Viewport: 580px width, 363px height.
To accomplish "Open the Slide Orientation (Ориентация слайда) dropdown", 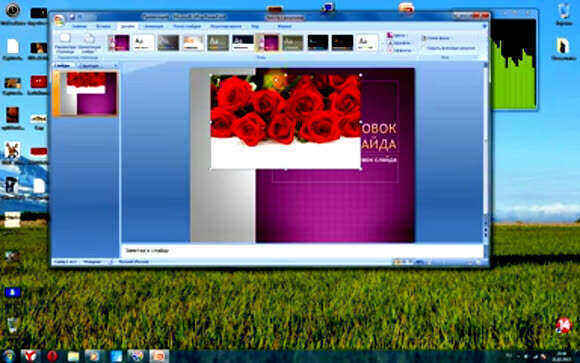I will (89, 44).
